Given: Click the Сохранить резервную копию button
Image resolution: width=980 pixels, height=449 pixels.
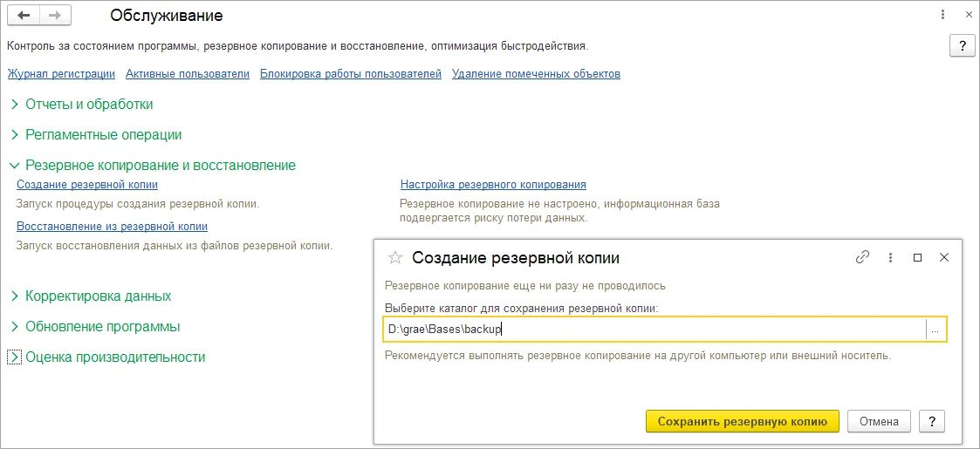Looking at the screenshot, I should (x=742, y=421).
